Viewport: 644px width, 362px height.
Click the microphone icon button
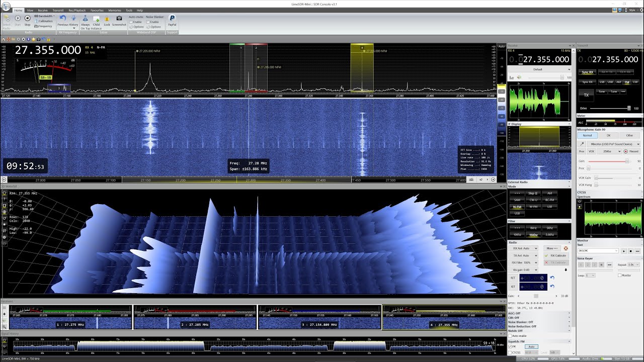point(582,144)
